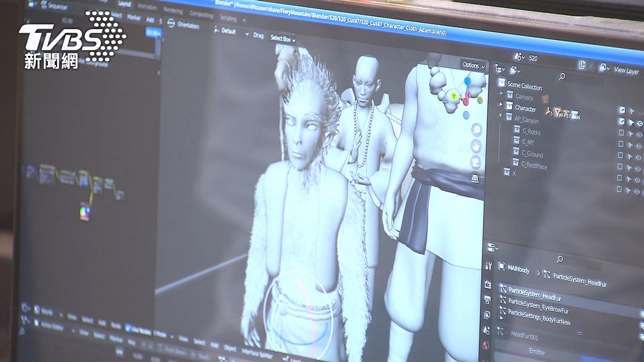The height and width of the screenshot is (362, 644).
Task: Enable the C_Rocks collection checkbox
Action: coord(621,132)
